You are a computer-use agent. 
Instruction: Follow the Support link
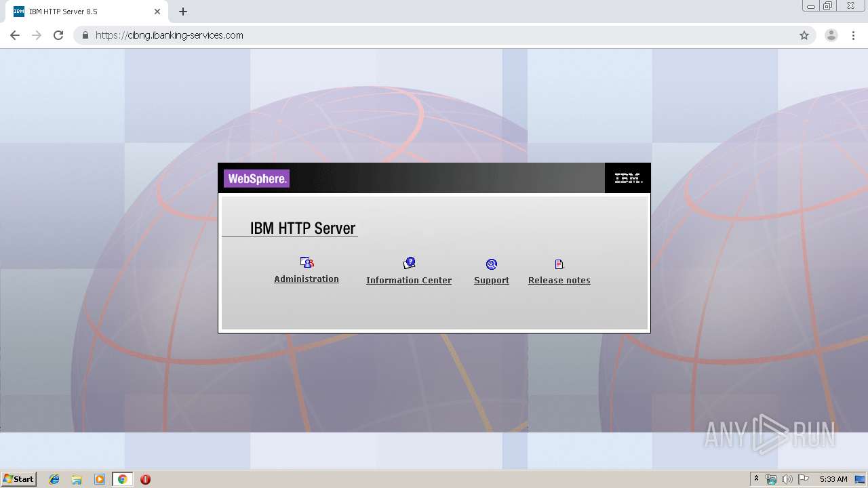click(x=492, y=280)
